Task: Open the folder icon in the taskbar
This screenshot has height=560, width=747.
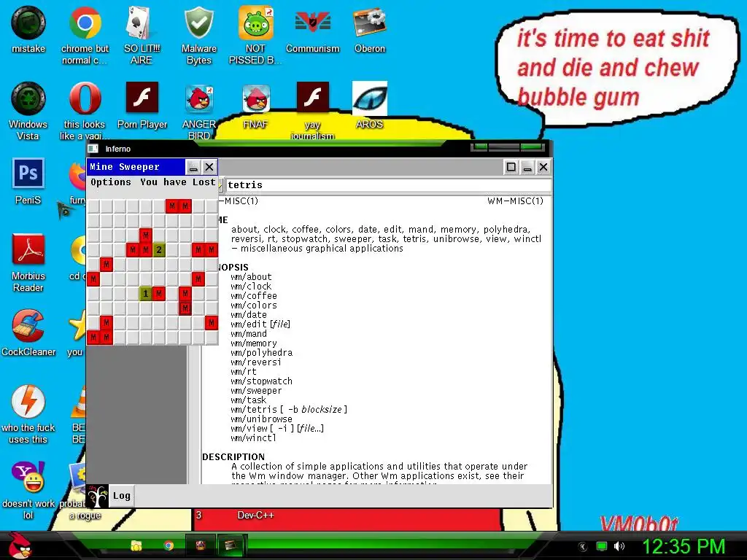Action: 136,545
